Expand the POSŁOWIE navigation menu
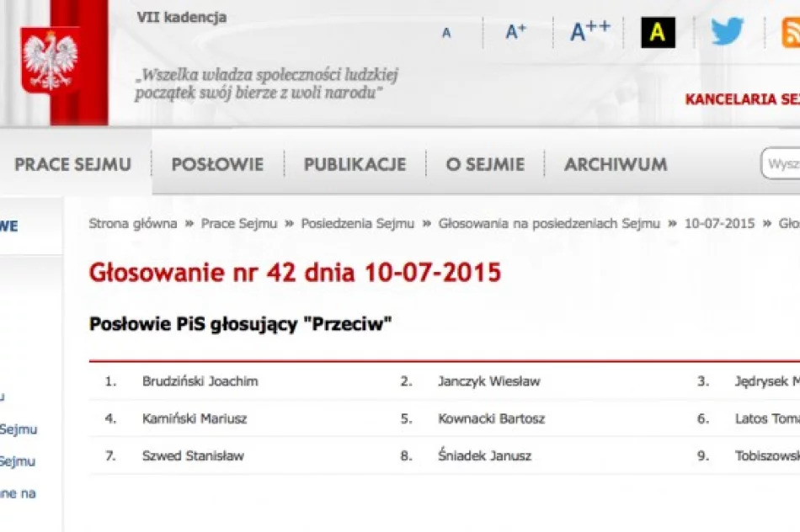This screenshot has height=532, width=800. pyautogui.click(x=217, y=164)
